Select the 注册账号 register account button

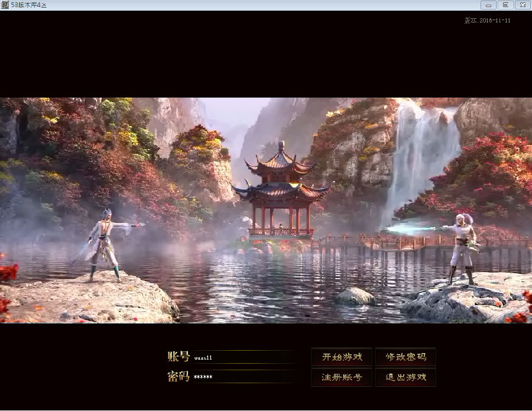(342, 377)
